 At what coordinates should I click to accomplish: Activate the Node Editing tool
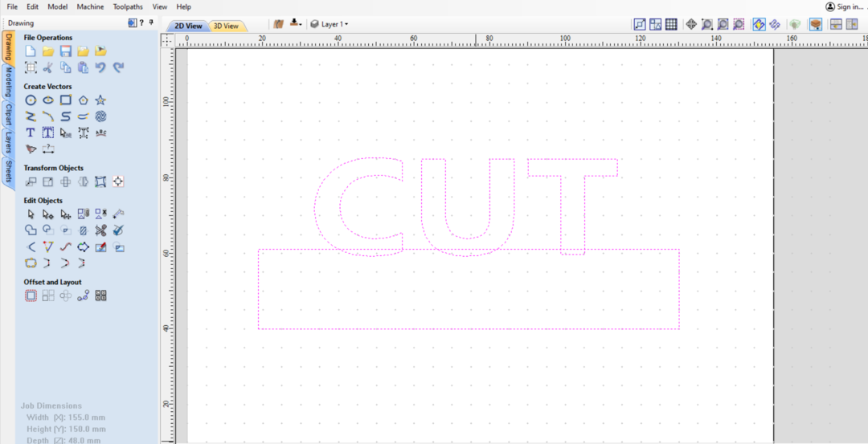coord(48,214)
